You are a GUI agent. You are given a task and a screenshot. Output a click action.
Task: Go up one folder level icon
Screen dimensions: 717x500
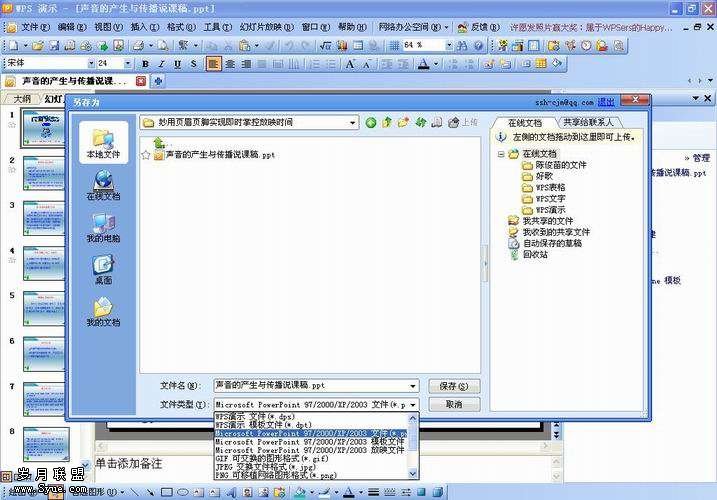point(387,122)
